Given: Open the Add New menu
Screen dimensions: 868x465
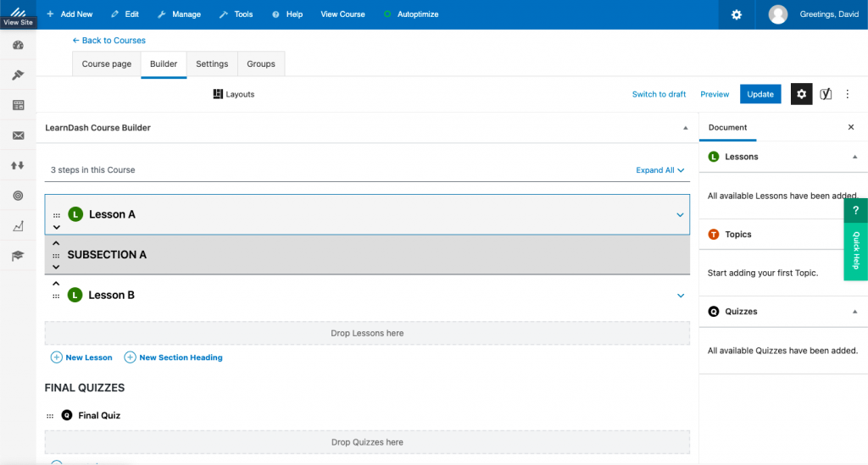Looking at the screenshot, I should [x=70, y=14].
